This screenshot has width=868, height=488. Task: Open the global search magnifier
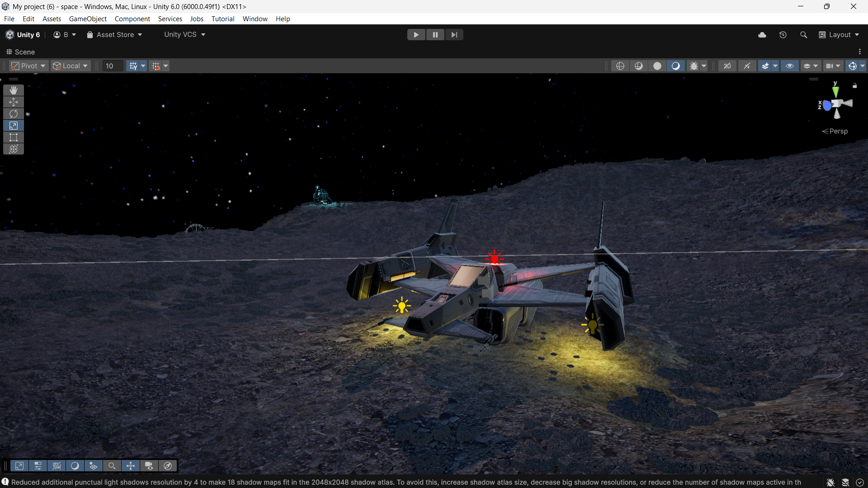pos(803,35)
